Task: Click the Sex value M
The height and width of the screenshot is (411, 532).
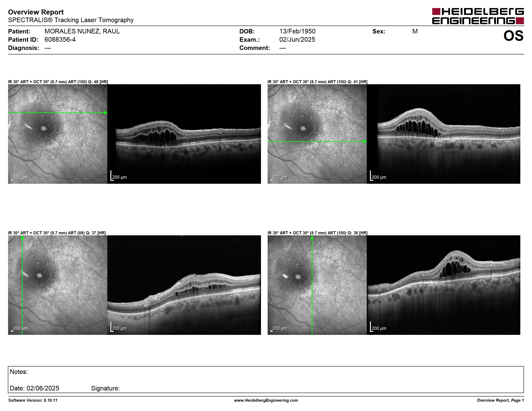Action: [415, 31]
